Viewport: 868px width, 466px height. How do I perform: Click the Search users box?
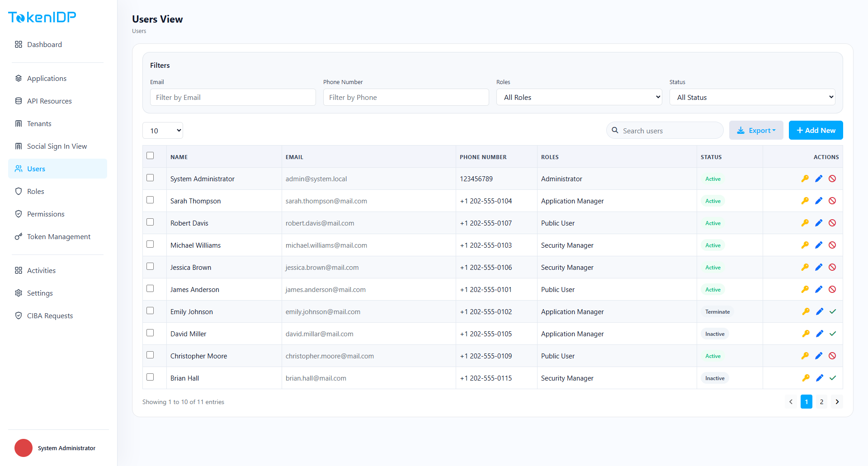pyautogui.click(x=665, y=130)
